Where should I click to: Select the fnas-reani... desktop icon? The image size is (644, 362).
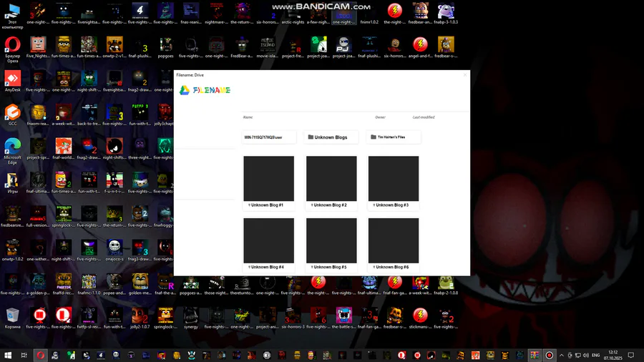click(x=191, y=13)
